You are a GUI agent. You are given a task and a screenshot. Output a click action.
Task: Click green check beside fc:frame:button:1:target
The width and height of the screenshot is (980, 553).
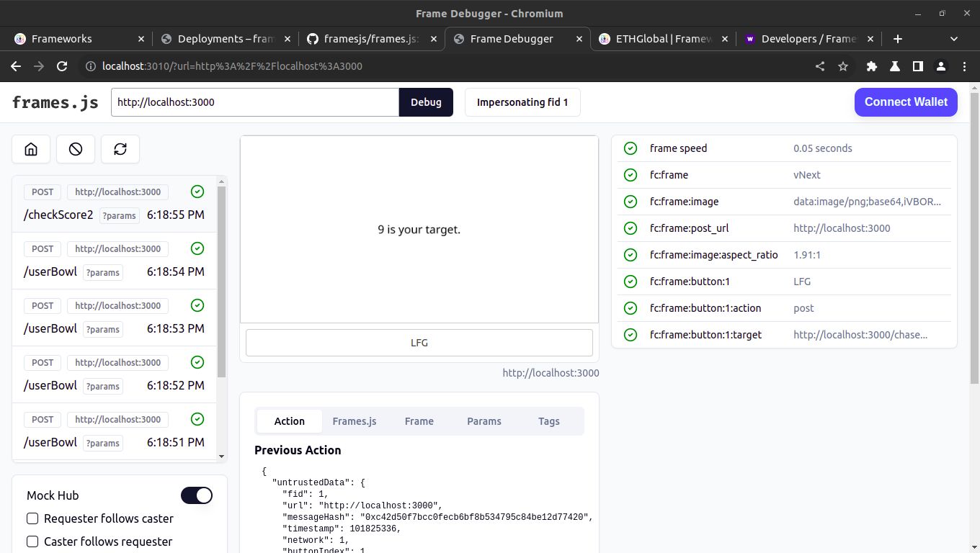point(631,335)
